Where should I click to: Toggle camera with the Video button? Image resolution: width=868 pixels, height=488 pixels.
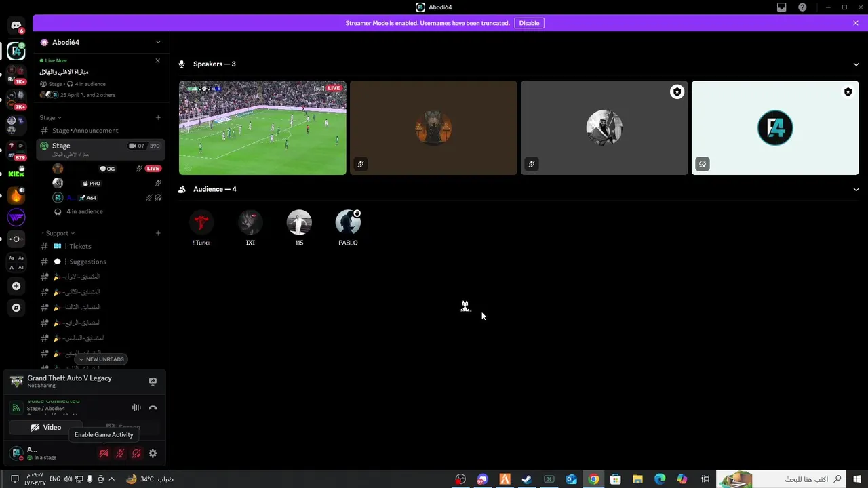tap(45, 428)
